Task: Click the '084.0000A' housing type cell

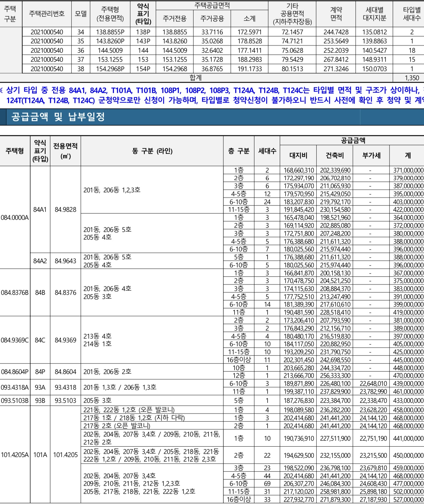Action: click(15, 217)
